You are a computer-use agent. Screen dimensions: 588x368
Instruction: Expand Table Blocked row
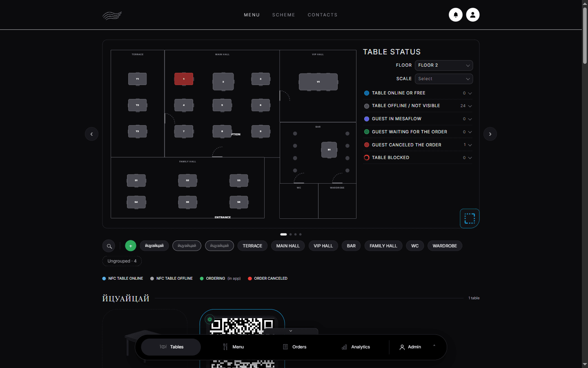pyautogui.click(x=418, y=158)
